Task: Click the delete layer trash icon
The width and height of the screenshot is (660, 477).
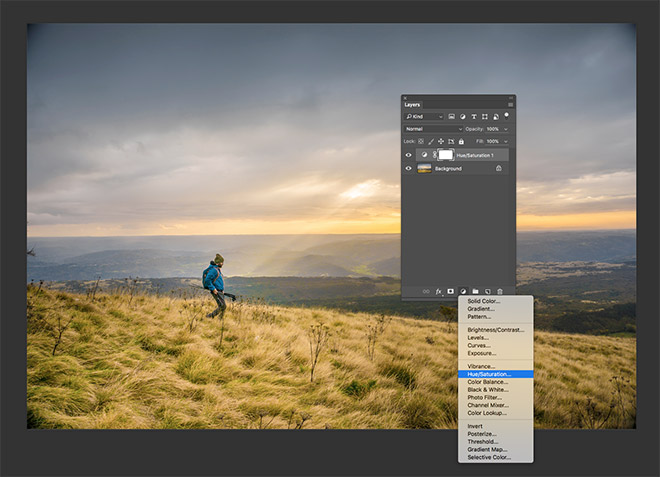Action: point(500,291)
